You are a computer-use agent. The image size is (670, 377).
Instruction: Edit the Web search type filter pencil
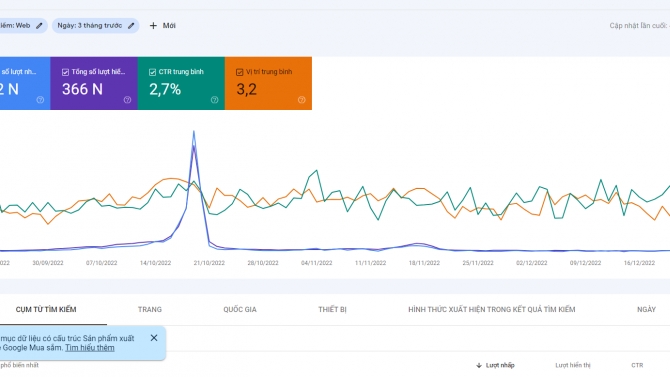point(39,26)
